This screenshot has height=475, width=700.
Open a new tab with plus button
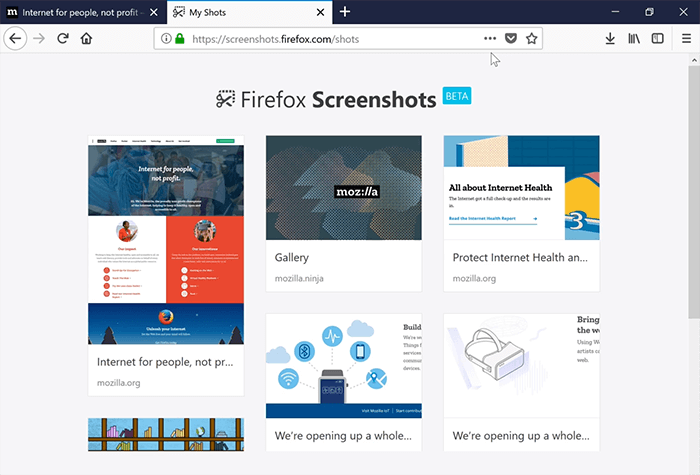point(345,11)
